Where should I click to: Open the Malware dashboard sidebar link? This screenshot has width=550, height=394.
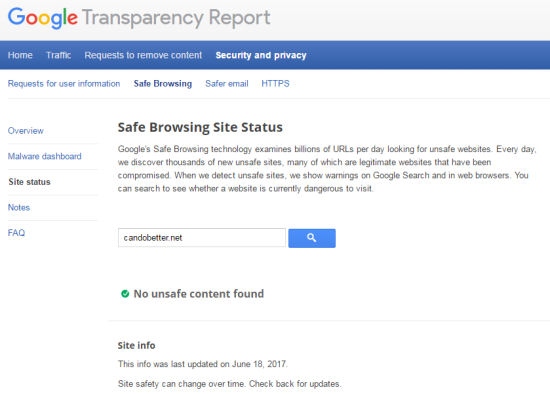point(45,156)
